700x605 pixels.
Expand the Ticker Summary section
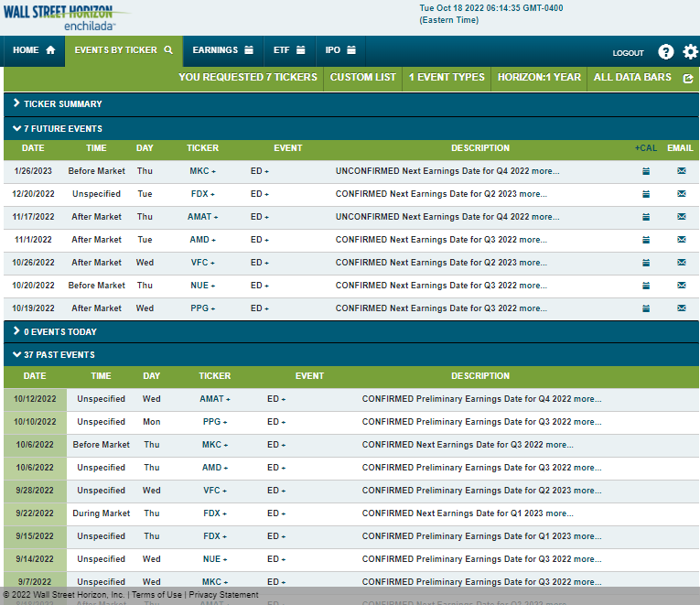[350, 104]
